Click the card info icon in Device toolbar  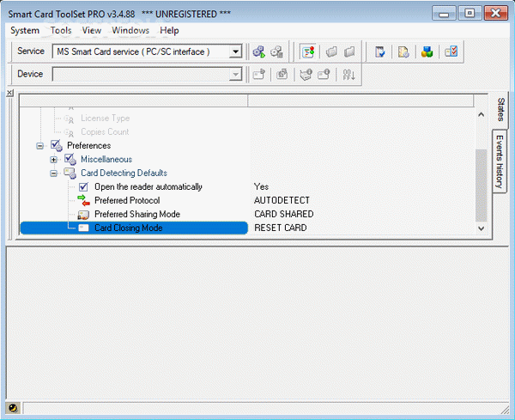[x=324, y=74]
